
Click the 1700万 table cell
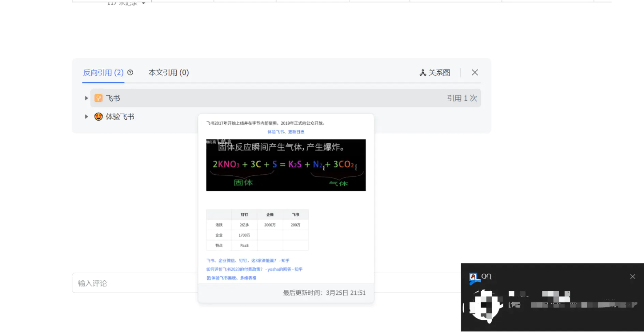[x=244, y=235]
